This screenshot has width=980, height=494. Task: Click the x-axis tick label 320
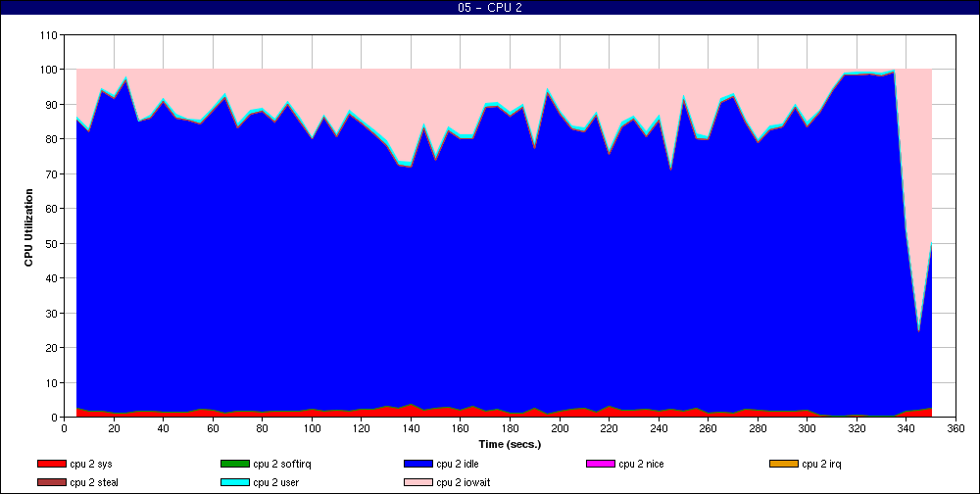[857, 428]
